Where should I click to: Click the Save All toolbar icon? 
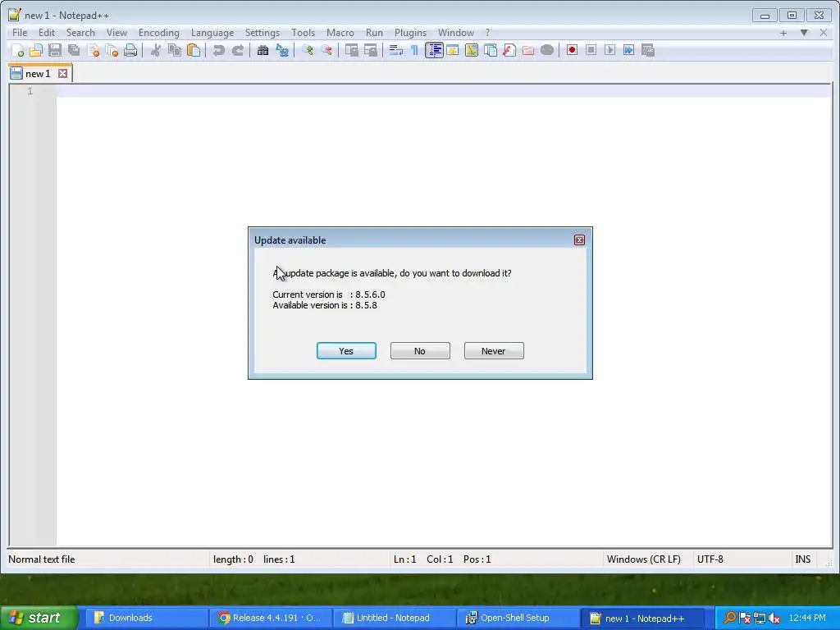point(74,50)
